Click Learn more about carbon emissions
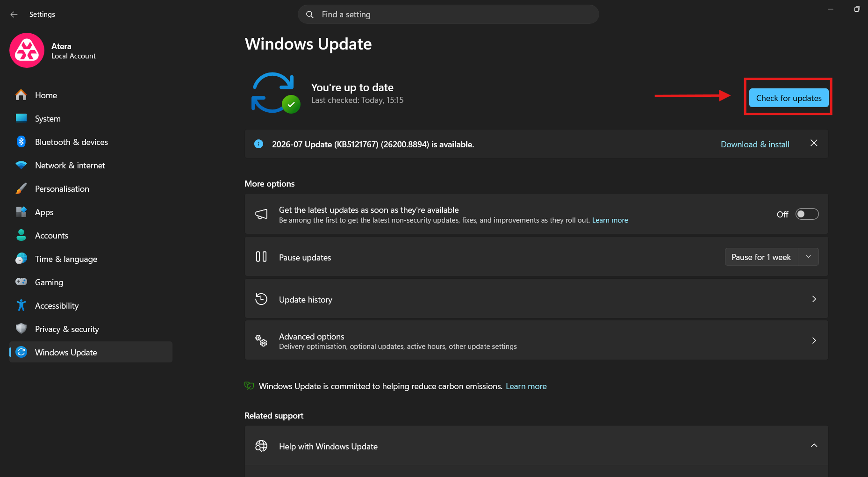This screenshot has width=868, height=477. pyautogui.click(x=526, y=386)
